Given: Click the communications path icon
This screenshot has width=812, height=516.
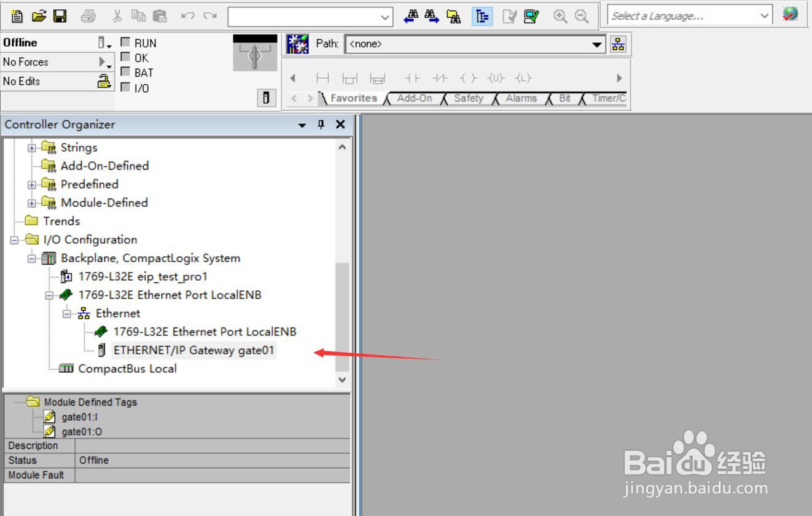Looking at the screenshot, I should tap(297, 44).
